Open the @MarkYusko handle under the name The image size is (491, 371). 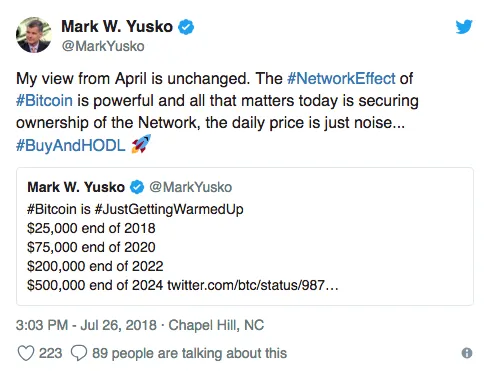point(103,46)
